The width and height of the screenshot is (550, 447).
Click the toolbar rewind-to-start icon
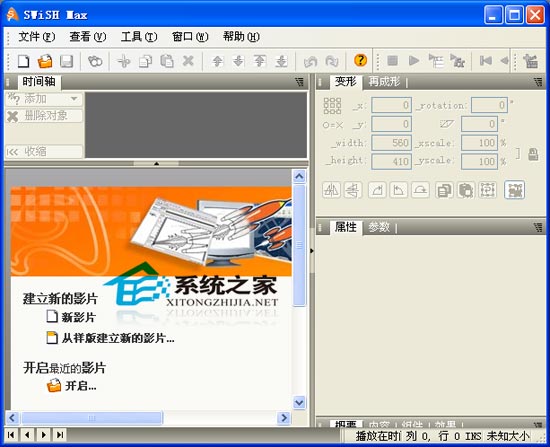(486, 61)
